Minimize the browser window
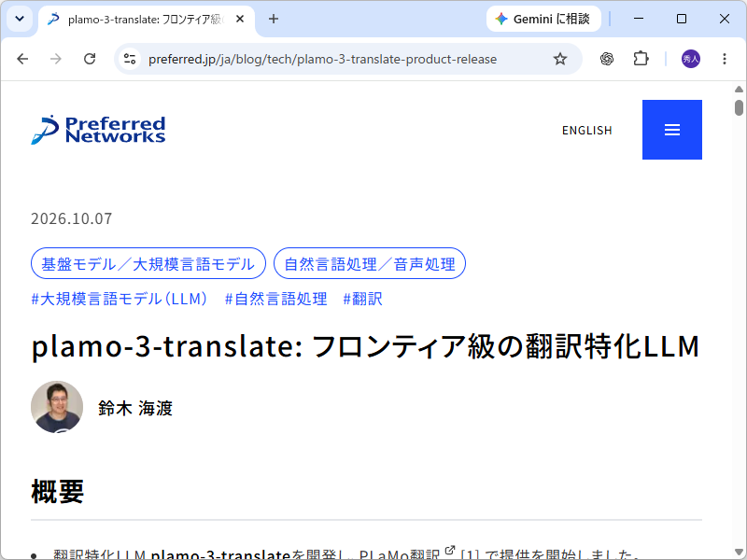The height and width of the screenshot is (560, 747). click(639, 19)
